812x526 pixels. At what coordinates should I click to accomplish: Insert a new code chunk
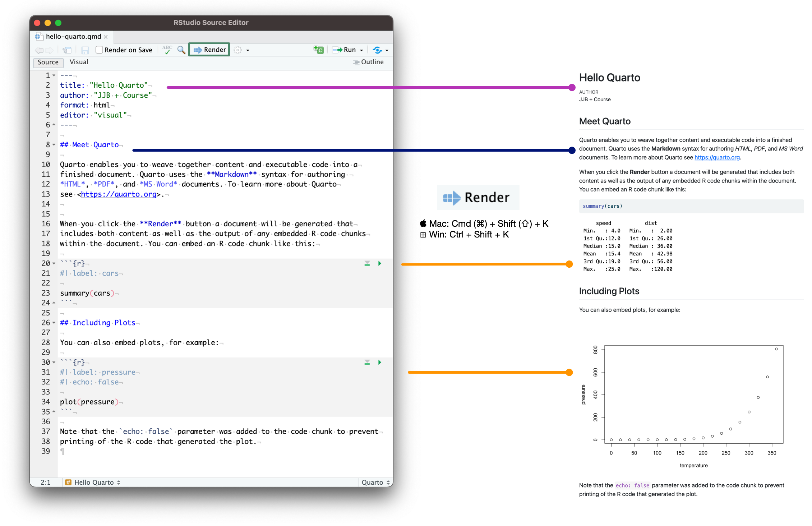tap(318, 50)
